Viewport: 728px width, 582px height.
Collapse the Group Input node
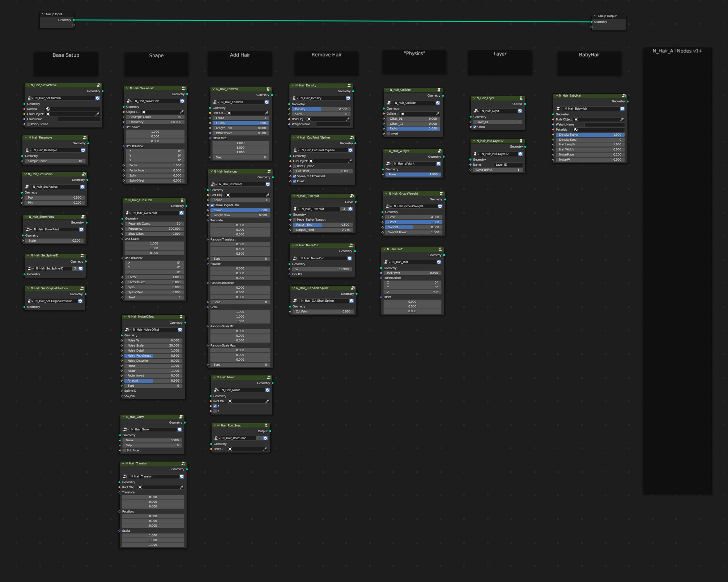click(x=43, y=14)
